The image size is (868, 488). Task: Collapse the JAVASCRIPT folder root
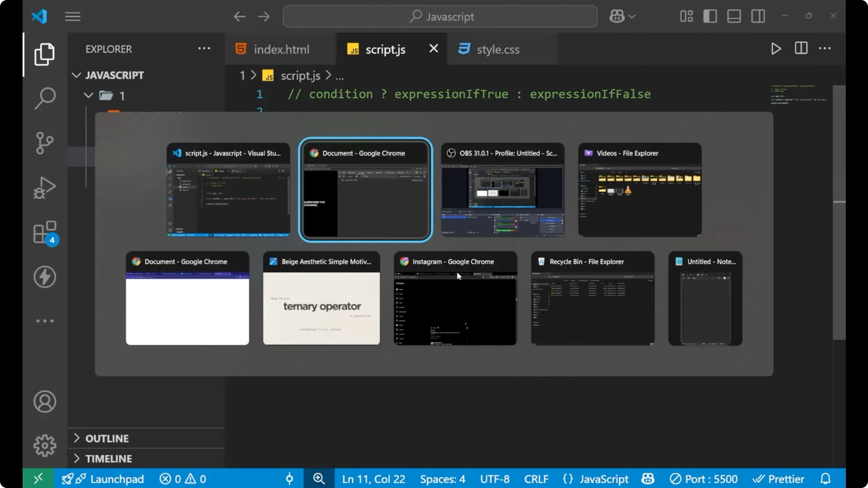coord(114,75)
